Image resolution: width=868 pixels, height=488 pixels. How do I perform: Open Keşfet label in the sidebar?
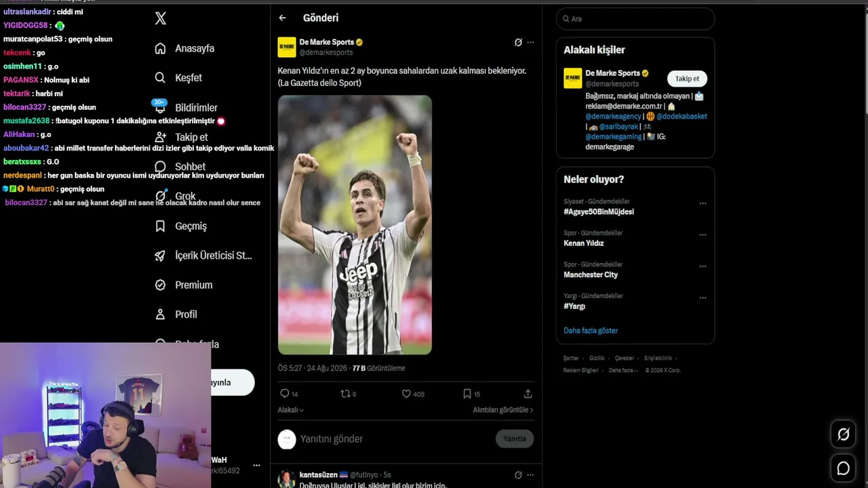[189, 78]
